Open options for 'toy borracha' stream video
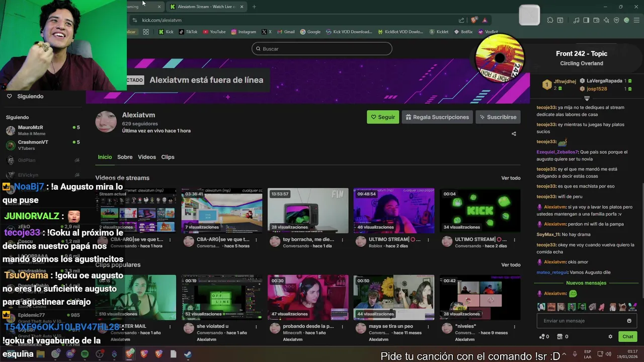This screenshot has height=362, width=644. pos(342,240)
